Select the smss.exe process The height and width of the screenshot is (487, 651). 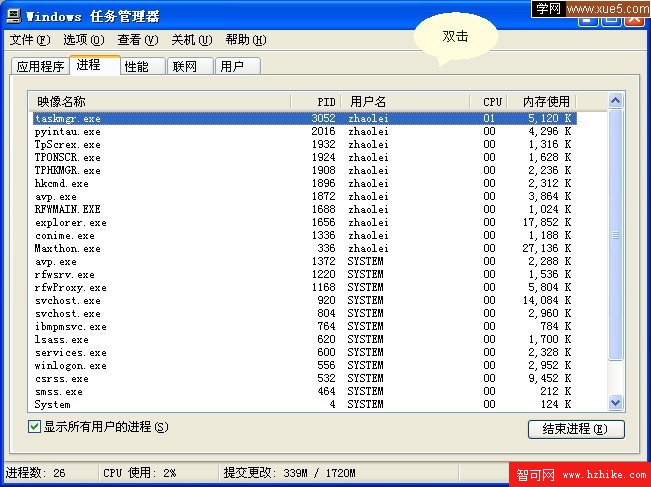[x=305, y=392]
